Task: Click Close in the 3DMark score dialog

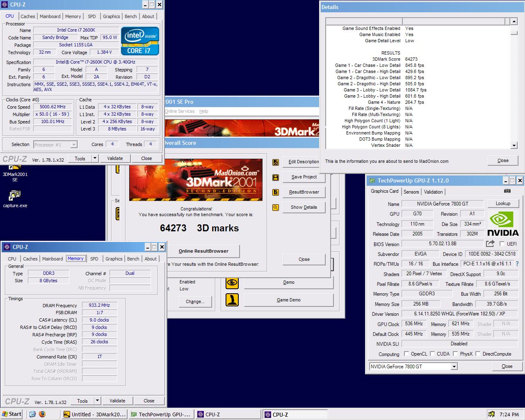Action: [x=304, y=259]
